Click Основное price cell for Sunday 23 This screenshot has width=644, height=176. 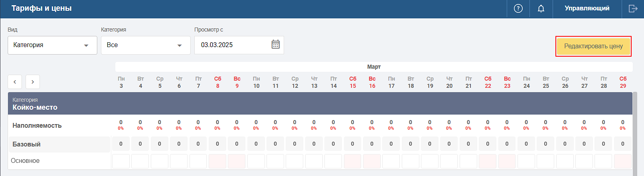[x=507, y=161]
